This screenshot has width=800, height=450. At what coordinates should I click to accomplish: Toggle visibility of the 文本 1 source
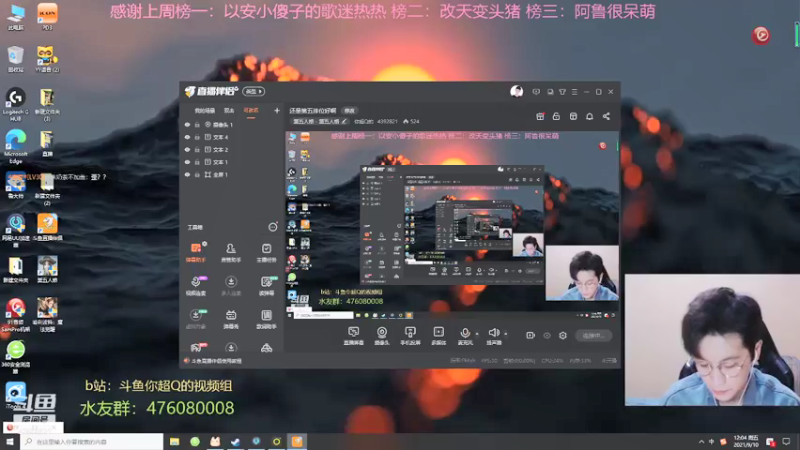[187, 162]
